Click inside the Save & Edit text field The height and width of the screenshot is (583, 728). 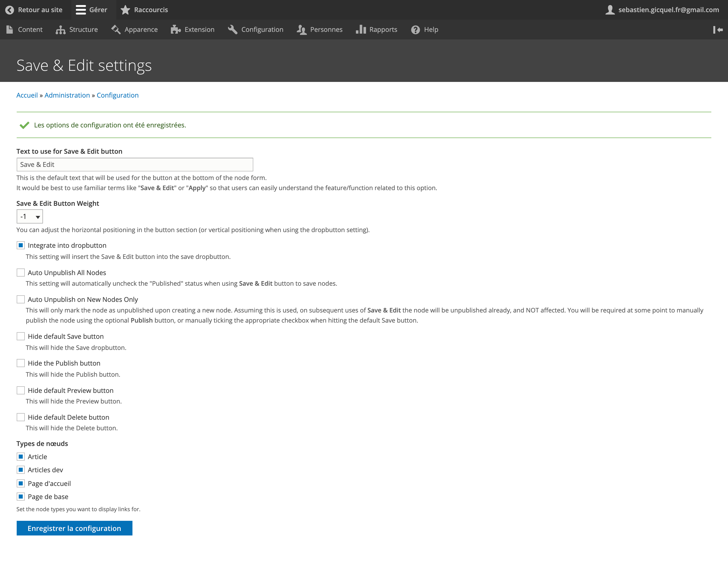pyautogui.click(x=134, y=165)
